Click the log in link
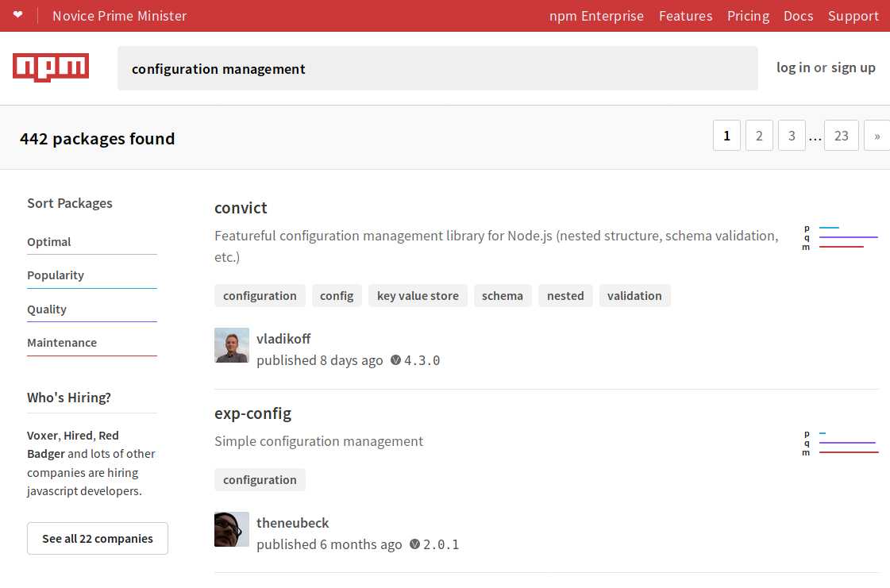 793,67
